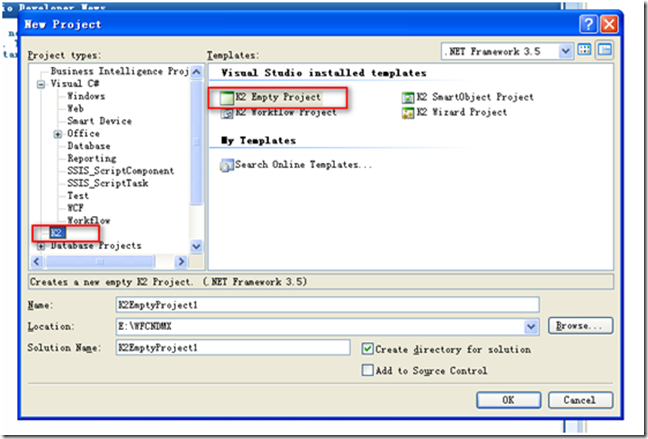This screenshot has width=648, height=439.
Task: Select SSIS_ScriptComponent project type
Action: [x=120, y=171]
